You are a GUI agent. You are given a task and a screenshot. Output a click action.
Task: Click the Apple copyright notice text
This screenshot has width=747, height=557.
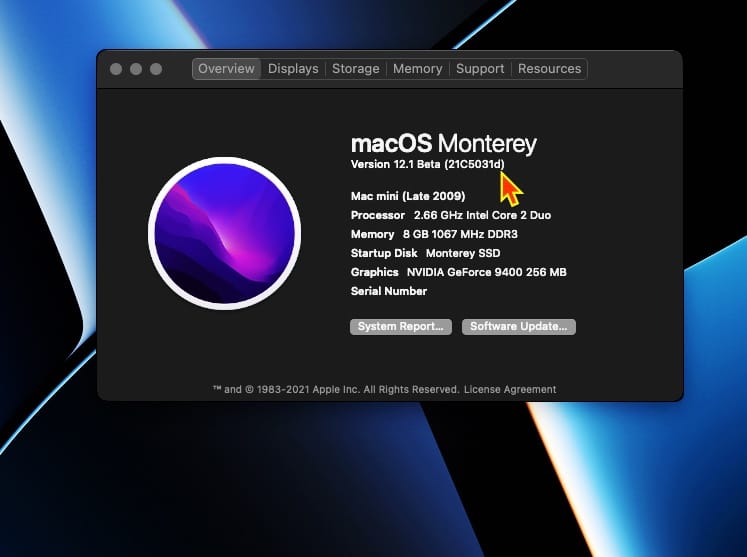tap(336, 389)
